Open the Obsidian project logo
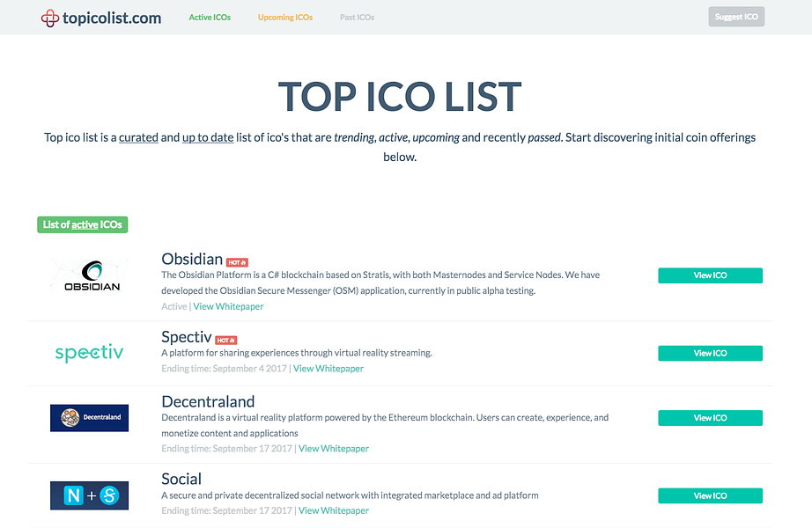The height and width of the screenshot is (528, 812). coord(89,274)
